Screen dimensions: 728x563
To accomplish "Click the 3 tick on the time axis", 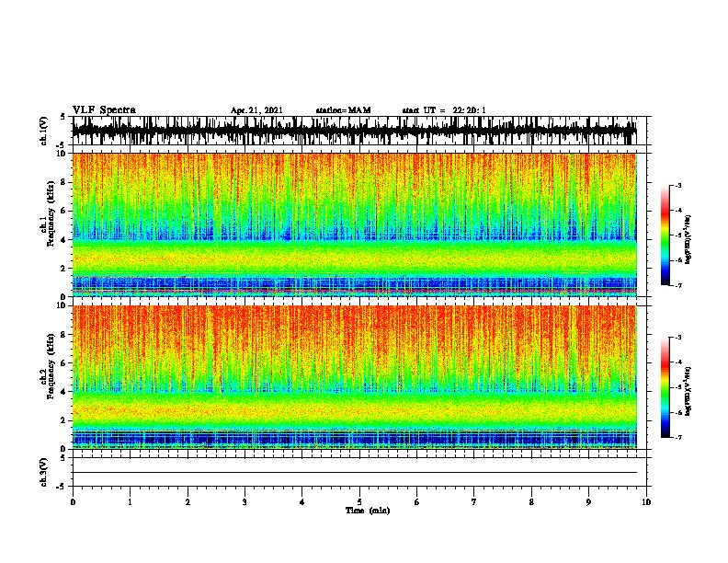I will pyautogui.click(x=245, y=502).
